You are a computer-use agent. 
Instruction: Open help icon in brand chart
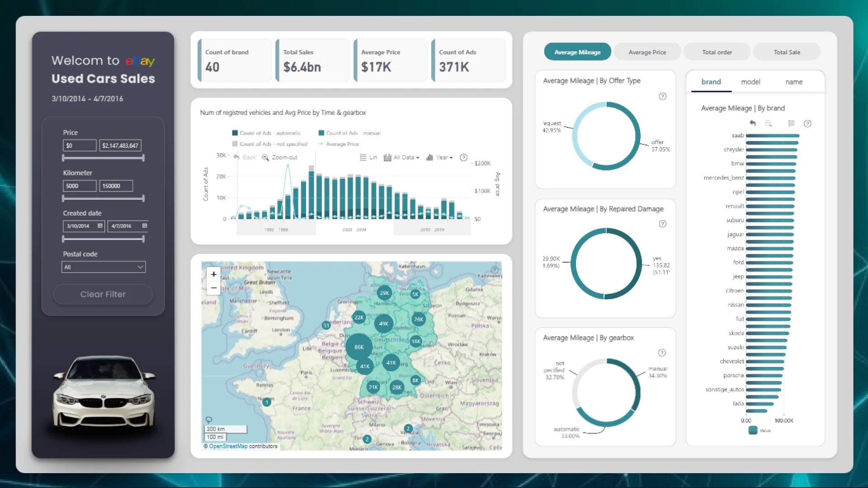(807, 123)
